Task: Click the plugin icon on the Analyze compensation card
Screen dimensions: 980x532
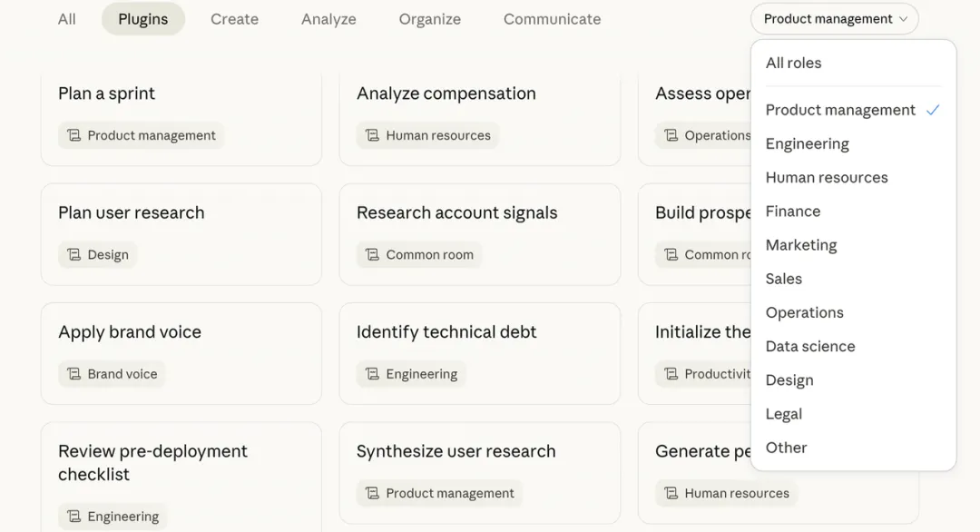Action: tap(373, 135)
